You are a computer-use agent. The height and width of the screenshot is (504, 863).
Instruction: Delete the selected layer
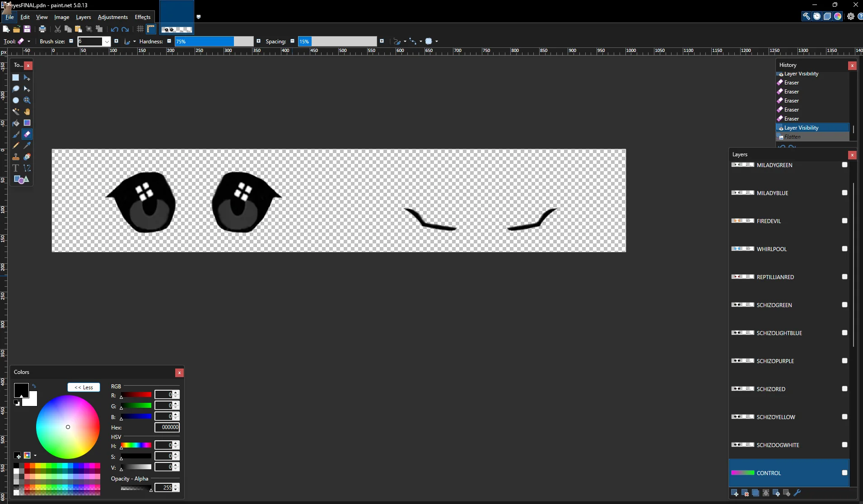[745, 493]
